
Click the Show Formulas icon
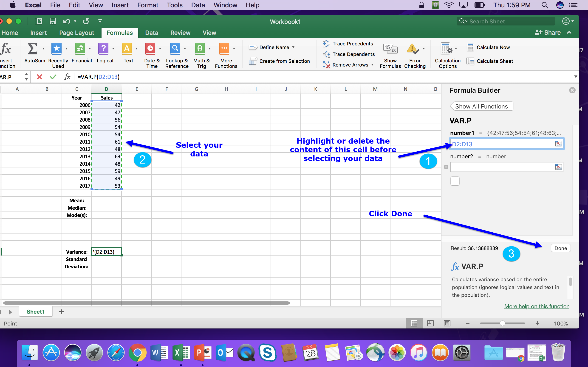click(390, 49)
